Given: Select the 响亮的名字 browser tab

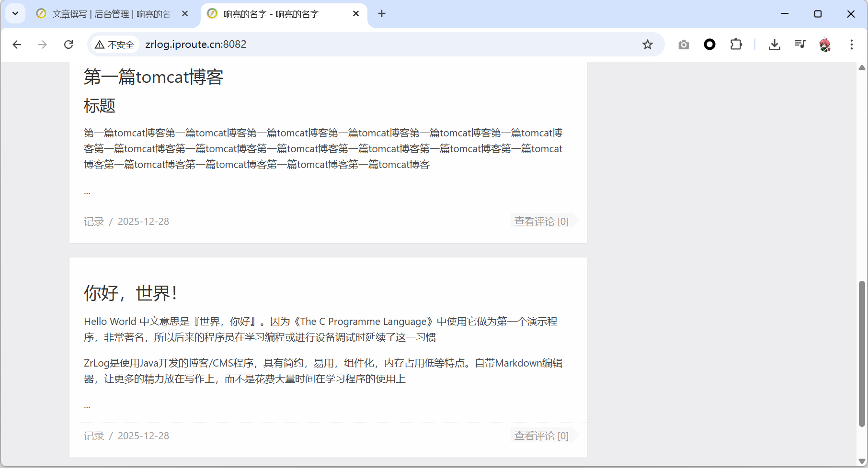Looking at the screenshot, I should [278, 14].
